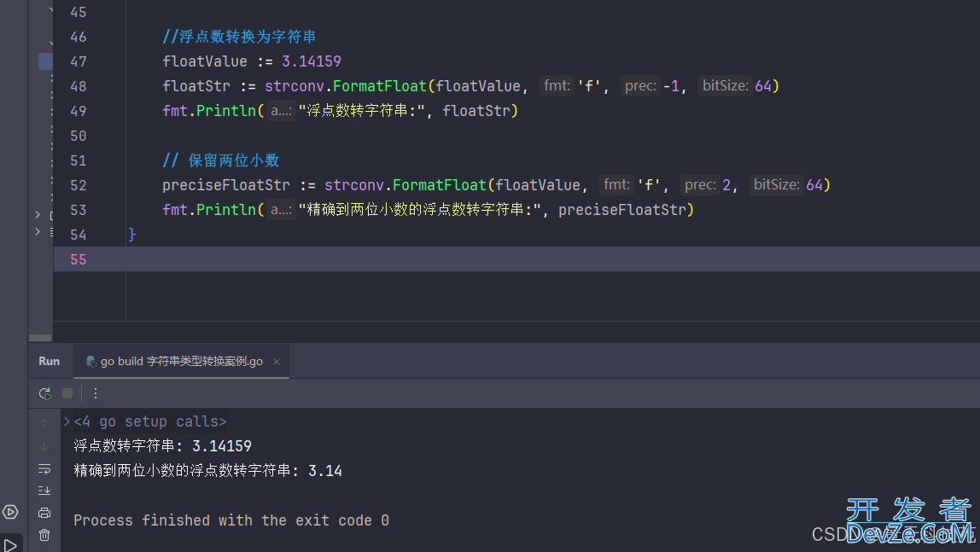This screenshot has height=552, width=980.
Task: Click the closing brace on line 54
Action: [131, 235]
